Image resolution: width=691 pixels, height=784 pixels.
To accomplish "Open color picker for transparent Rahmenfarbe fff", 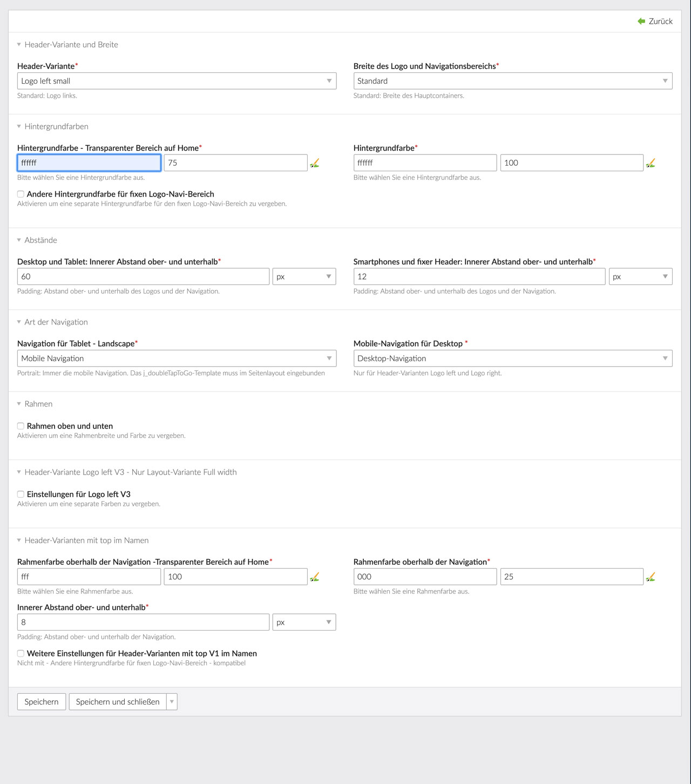I will click(315, 577).
